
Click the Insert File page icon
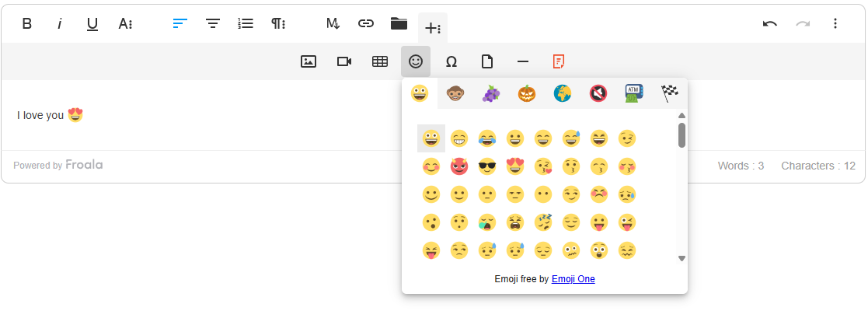(487, 61)
